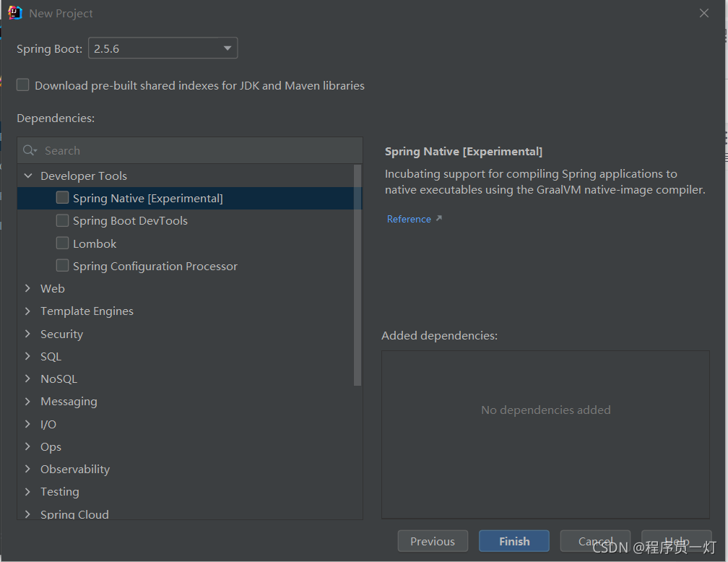
Task: Click the Finish button
Action: coord(514,541)
